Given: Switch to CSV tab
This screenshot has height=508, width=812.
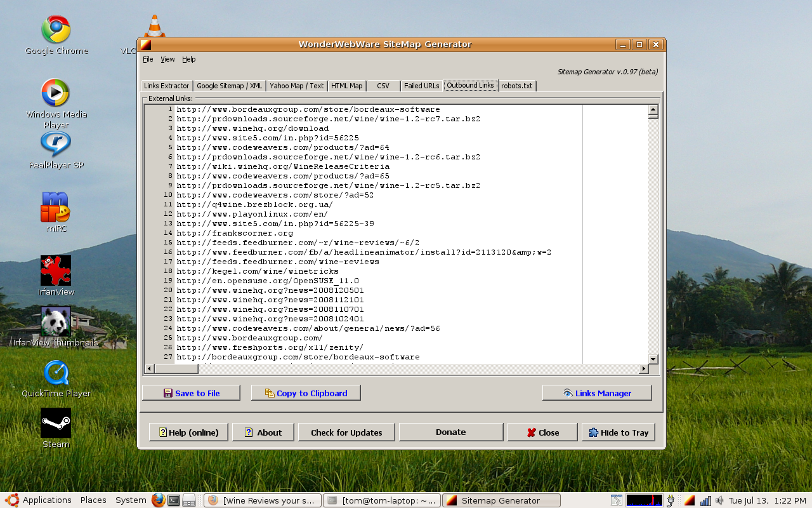Looking at the screenshot, I should pyautogui.click(x=383, y=86).
